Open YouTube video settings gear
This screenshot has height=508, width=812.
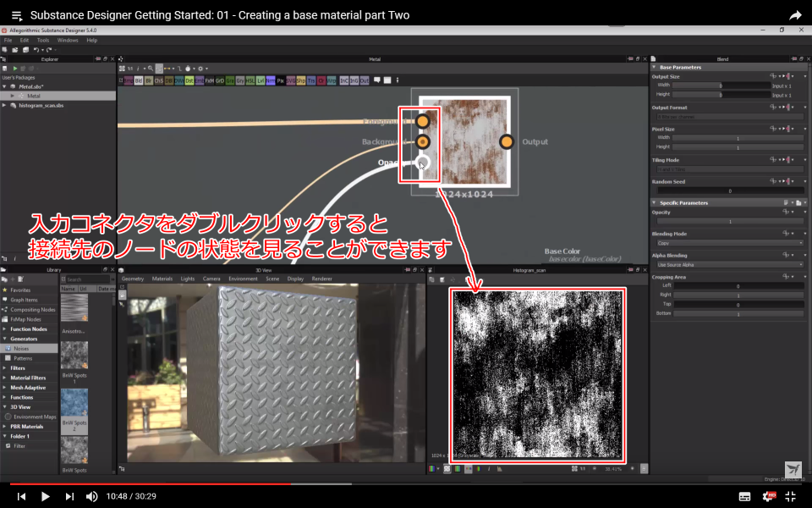coord(769,497)
